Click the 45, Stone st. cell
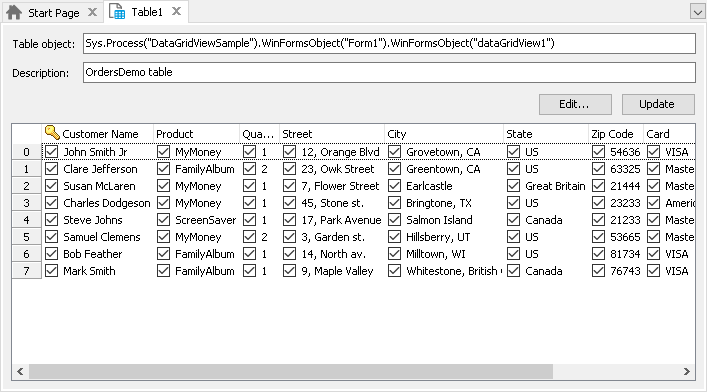The height and width of the screenshot is (392, 707). pos(332,203)
